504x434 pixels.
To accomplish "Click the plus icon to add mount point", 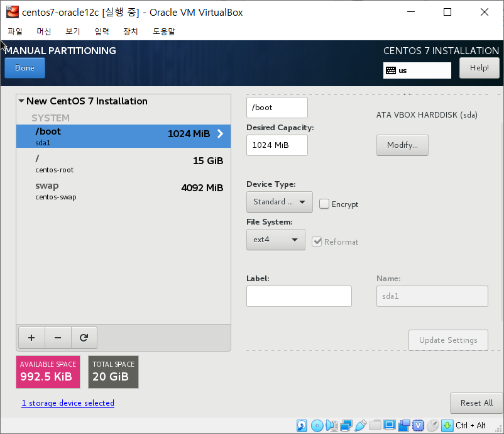I will (x=31, y=338).
